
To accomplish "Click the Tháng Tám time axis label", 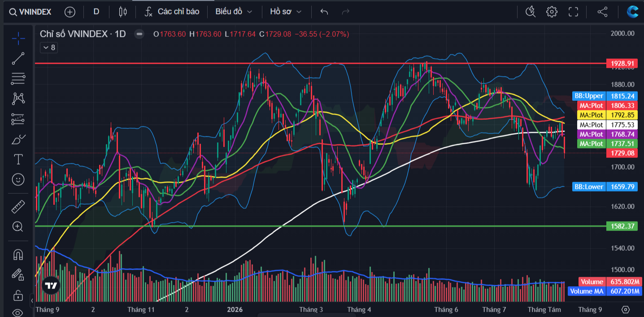I will [x=544, y=309].
